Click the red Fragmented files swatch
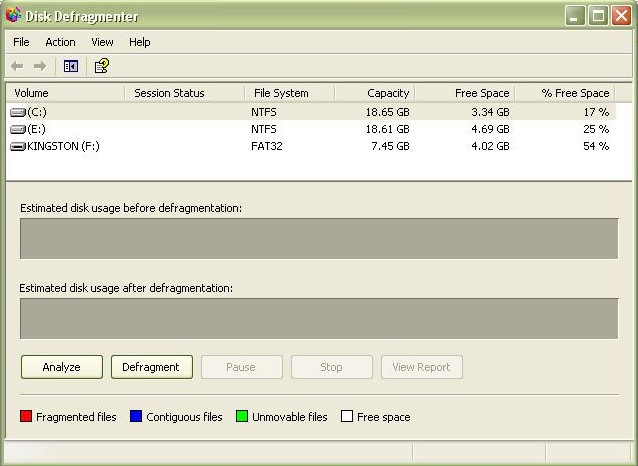Viewport: 638px width, 466px height. [x=26, y=417]
